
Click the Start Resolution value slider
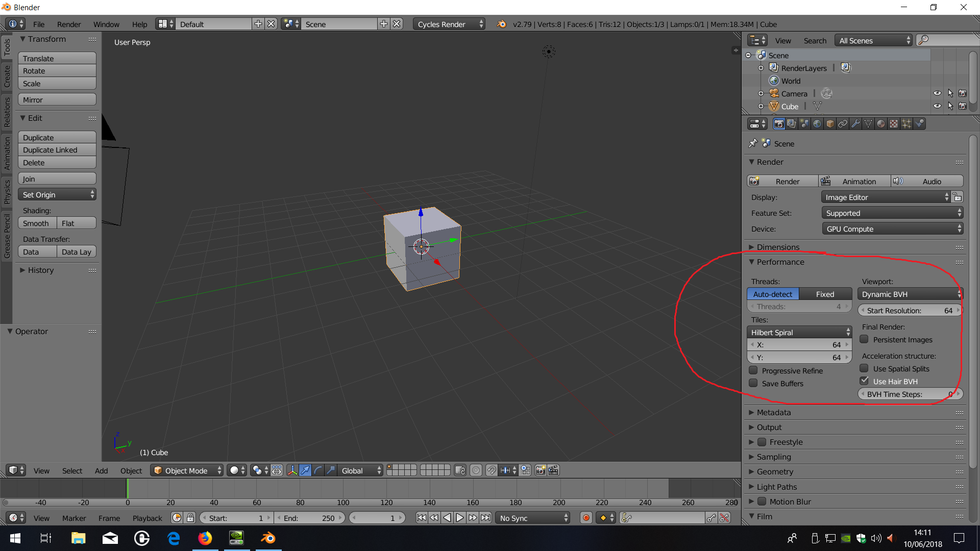pos(909,310)
